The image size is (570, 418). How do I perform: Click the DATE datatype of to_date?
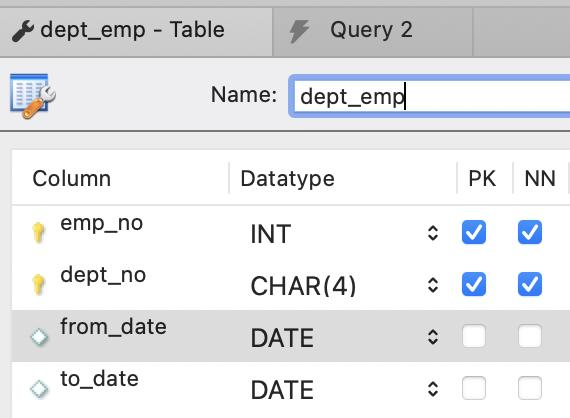click(282, 390)
